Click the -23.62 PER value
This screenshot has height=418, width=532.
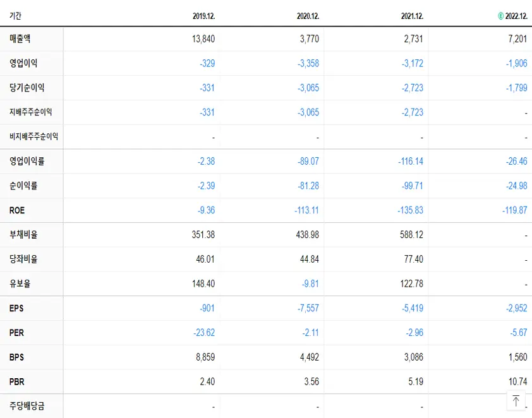[204, 333]
